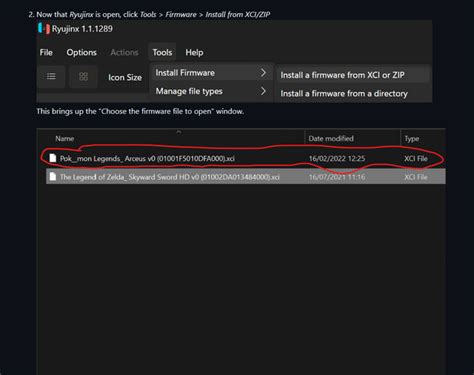Image resolution: width=474 pixels, height=375 pixels.
Task: Choose Install a firmware from XCI or ZIP
Action: tap(352, 75)
